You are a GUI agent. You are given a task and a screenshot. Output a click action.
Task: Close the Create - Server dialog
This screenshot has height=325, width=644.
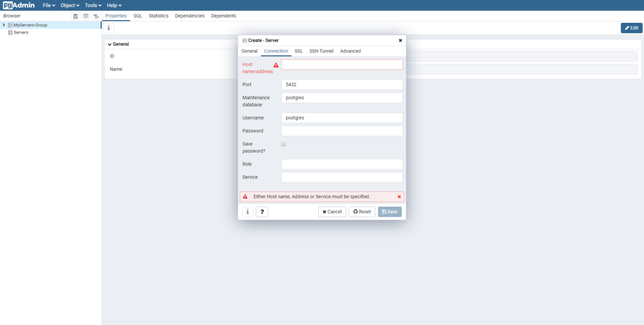(x=400, y=40)
